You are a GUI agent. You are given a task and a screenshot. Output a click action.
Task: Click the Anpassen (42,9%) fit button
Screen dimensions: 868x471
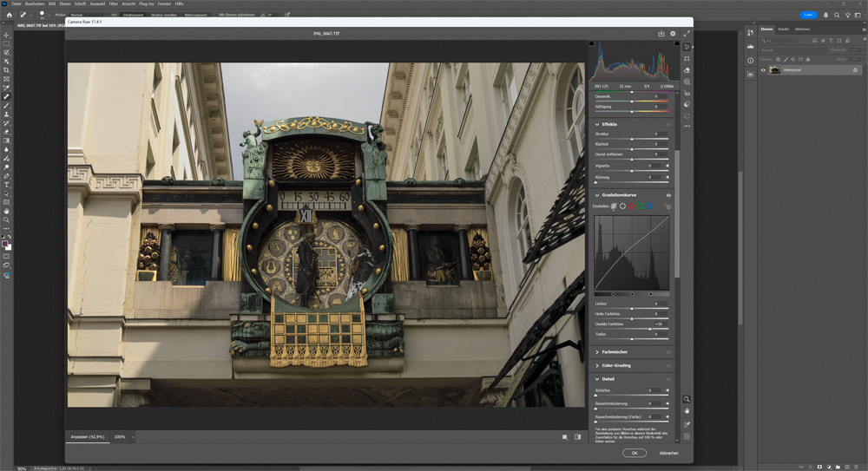pos(88,437)
